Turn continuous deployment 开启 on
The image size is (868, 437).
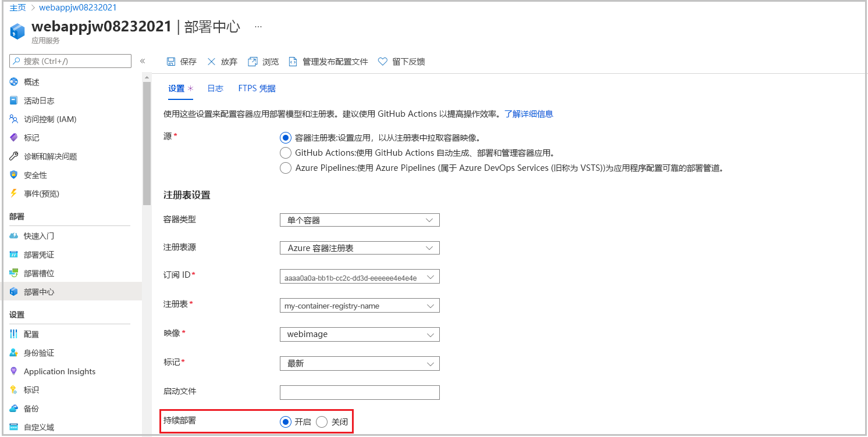click(285, 422)
